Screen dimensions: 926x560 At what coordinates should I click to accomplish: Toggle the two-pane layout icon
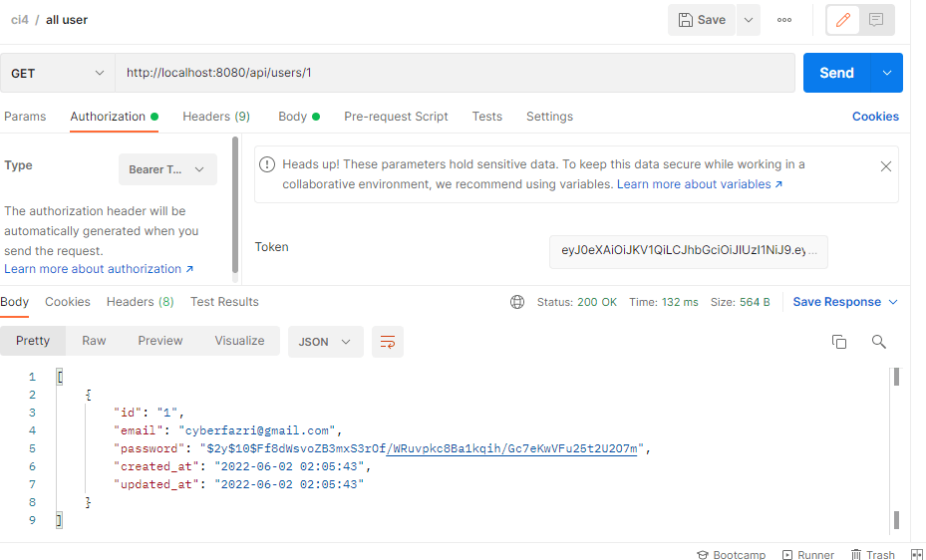tap(917, 555)
